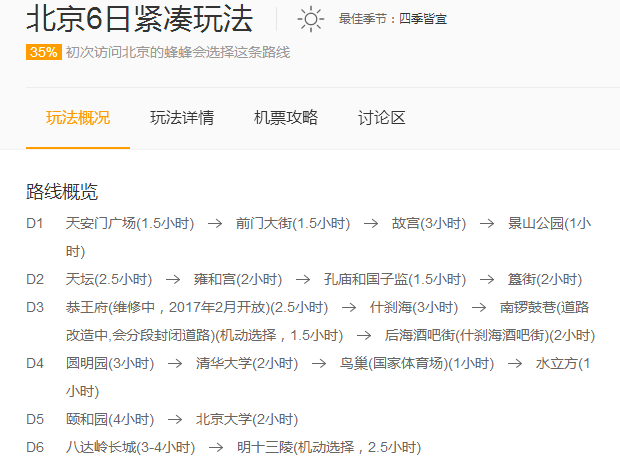
Task: Click the D1 day label
Action: click(35, 223)
